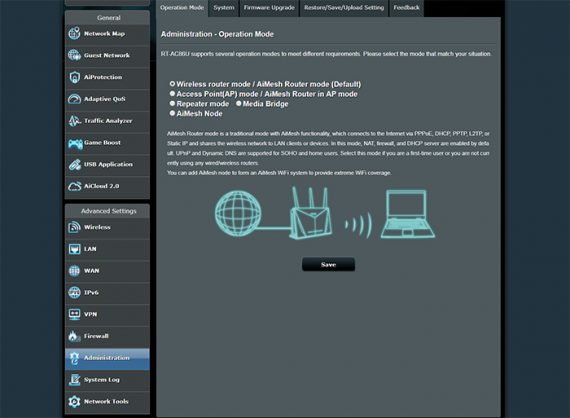The image size is (570, 418).
Task: Select Access Point(AP) mode radio button
Action: click(x=172, y=94)
